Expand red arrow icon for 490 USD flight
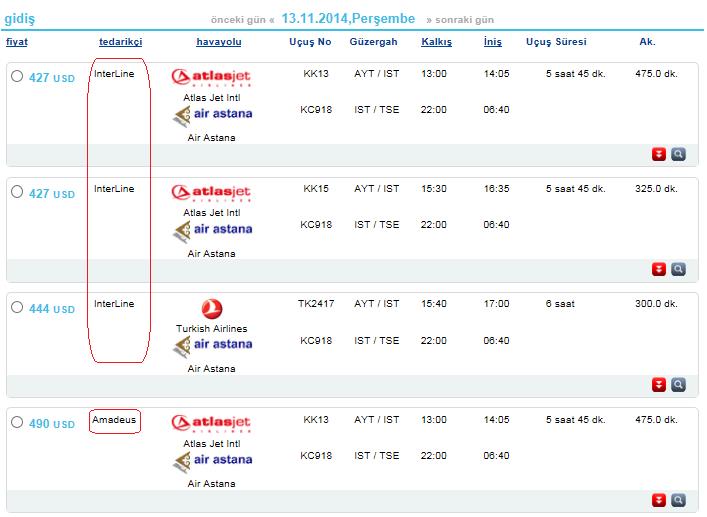This screenshot has width=707, height=517. pos(659,500)
